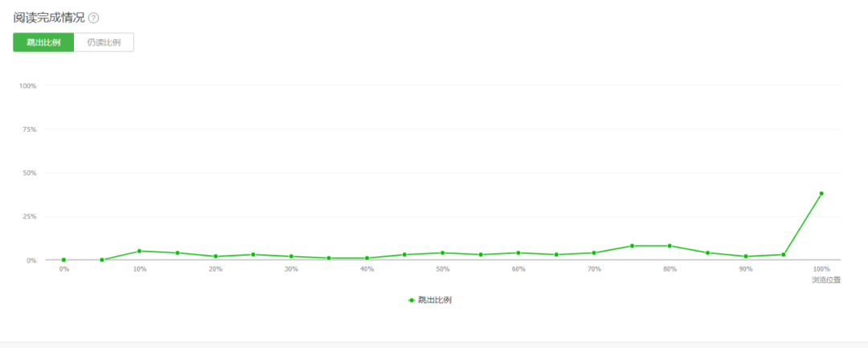Viewport: 868px width, 348px height.
Task: Click the data point at 60% position
Action: (x=518, y=253)
